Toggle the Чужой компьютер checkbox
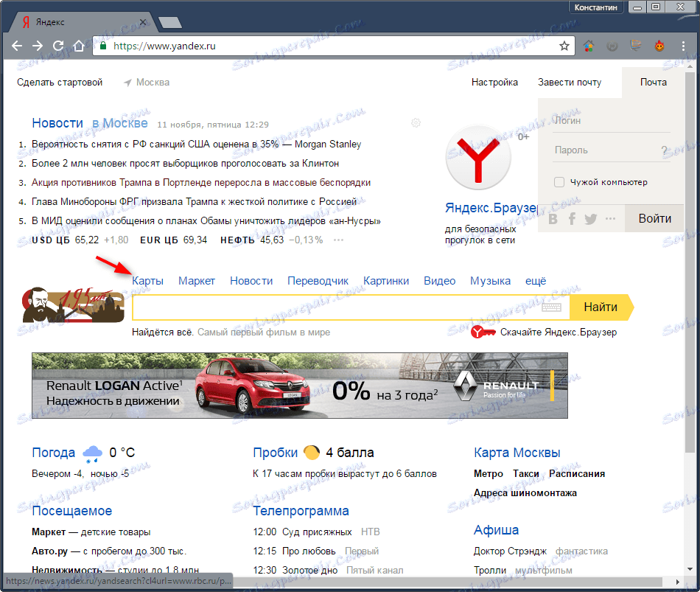 tap(559, 182)
